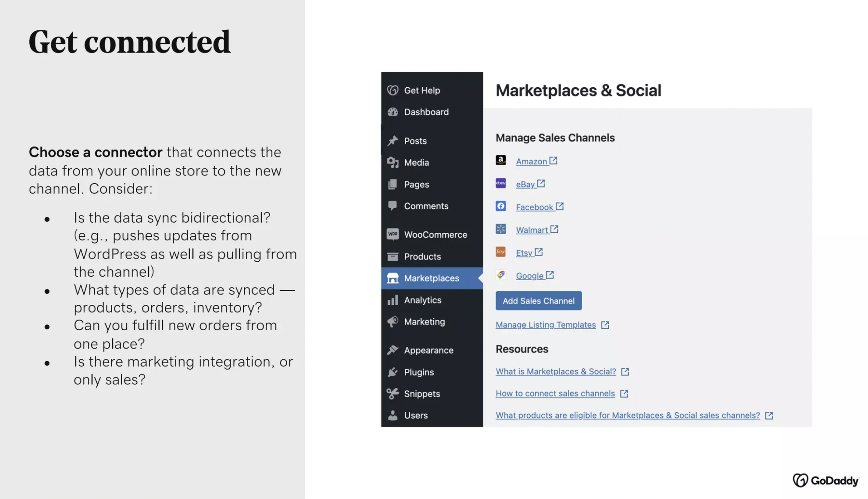Open What is Marketplaces & Social link
Image resolution: width=868 pixels, height=499 pixels.
pos(556,371)
